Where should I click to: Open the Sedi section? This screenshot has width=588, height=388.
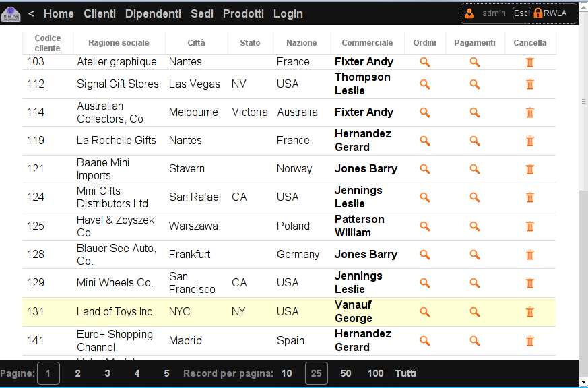click(202, 13)
